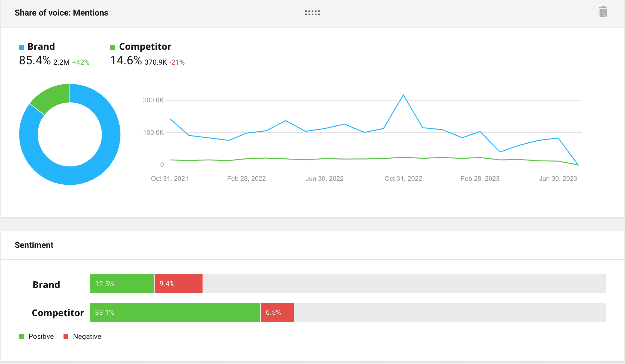Click Brand negative sentiment bar 9.4%

pos(179,284)
